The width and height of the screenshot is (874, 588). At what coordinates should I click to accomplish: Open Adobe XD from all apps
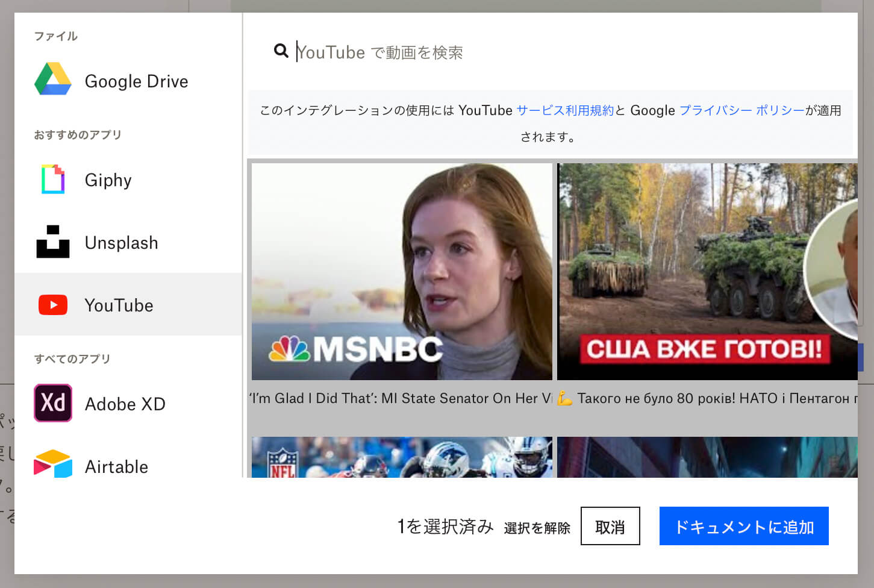(x=128, y=404)
